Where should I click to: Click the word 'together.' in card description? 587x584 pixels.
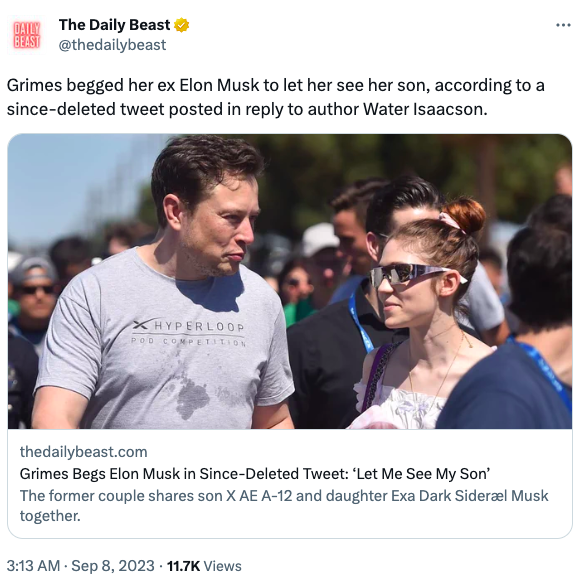50,516
